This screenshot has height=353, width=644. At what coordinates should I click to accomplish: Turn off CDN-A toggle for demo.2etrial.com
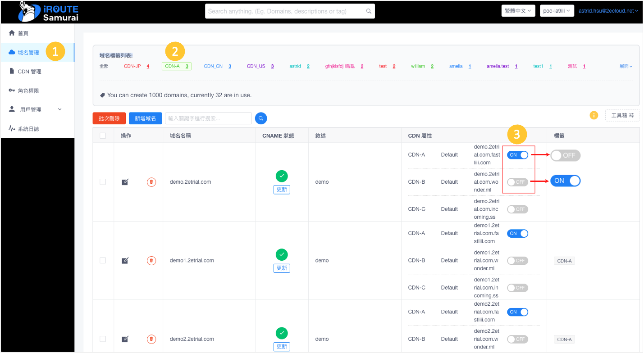click(x=517, y=155)
